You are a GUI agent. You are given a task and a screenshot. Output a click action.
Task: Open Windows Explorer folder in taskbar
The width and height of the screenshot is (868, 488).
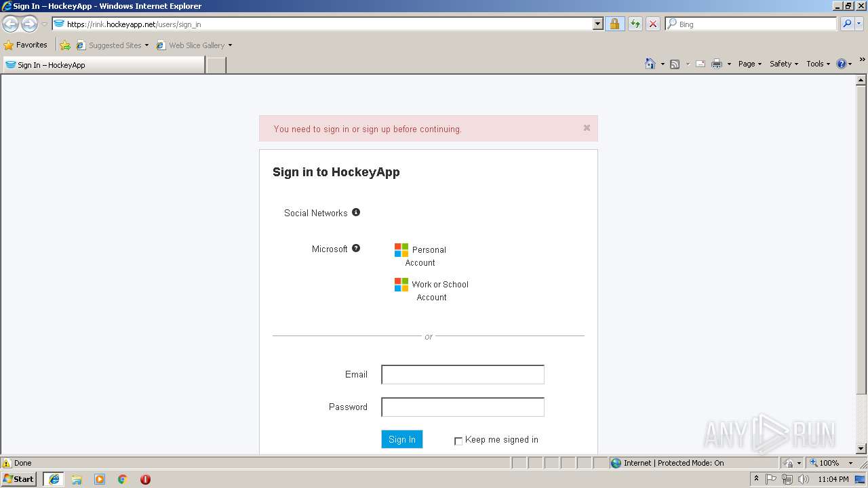tap(77, 479)
